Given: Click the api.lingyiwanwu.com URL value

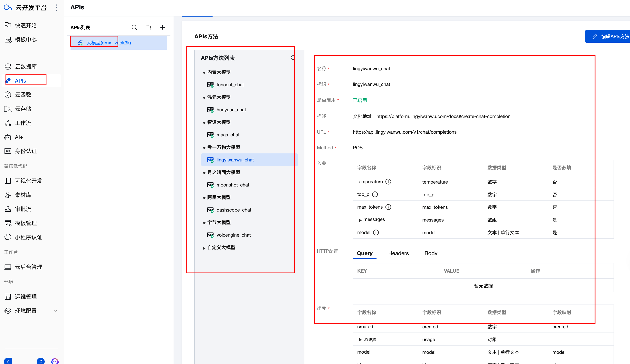Looking at the screenshot, I should pyautogui.click(x=405, y=132).
